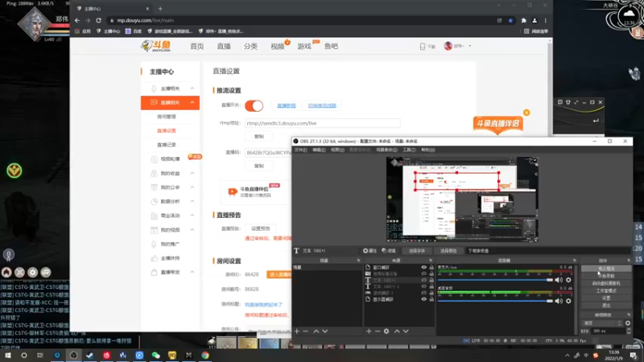Toggle the 直播开关 live switch
The image size is (644, 362).
pos(254,106)
